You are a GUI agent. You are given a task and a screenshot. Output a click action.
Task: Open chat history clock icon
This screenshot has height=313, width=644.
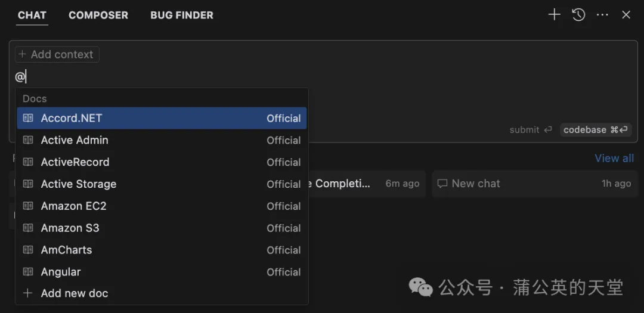point(578,15)
